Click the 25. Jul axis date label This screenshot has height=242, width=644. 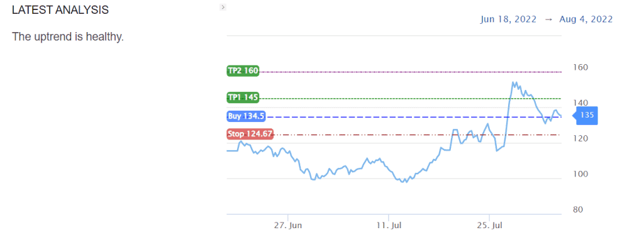coord(489,226)
